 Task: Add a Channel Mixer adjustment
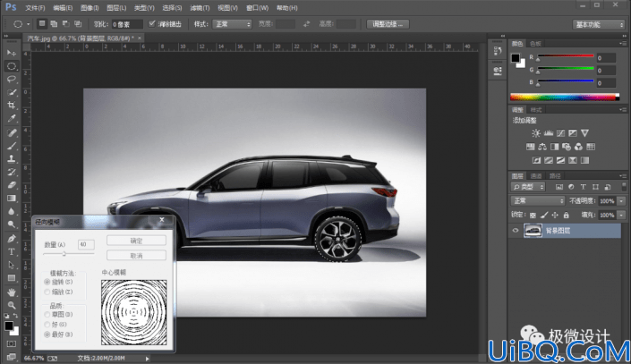click(x=579, y=147)
